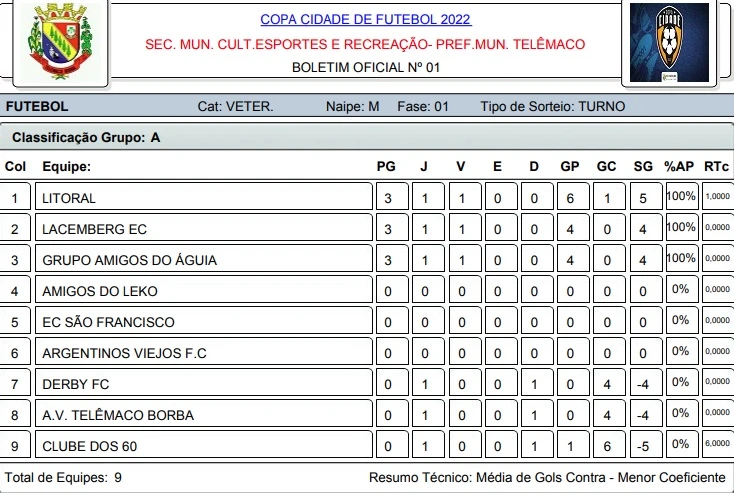Click the FUTEBOL label in category bar
734x493 pixels.
click(37, 107)
